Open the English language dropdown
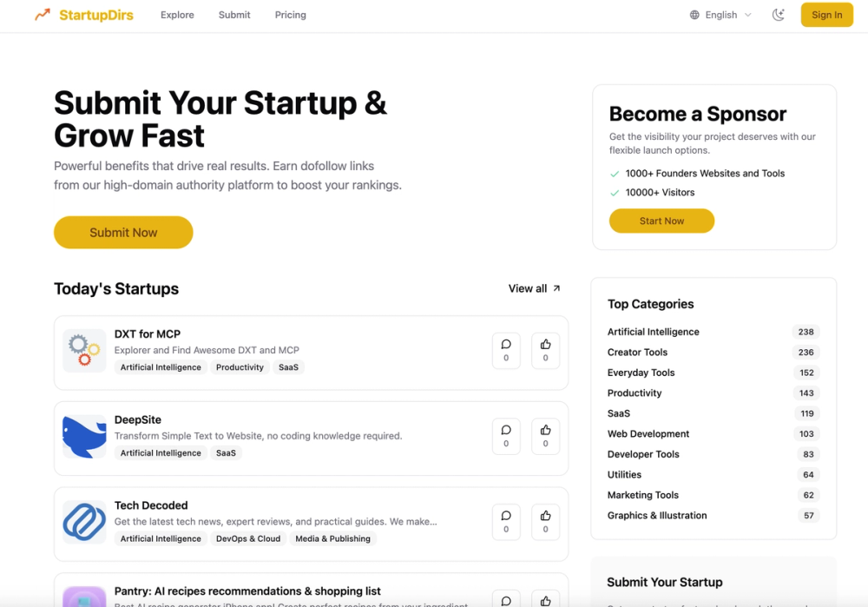This screenshot has width=868, height=607. tap(719, 15)
